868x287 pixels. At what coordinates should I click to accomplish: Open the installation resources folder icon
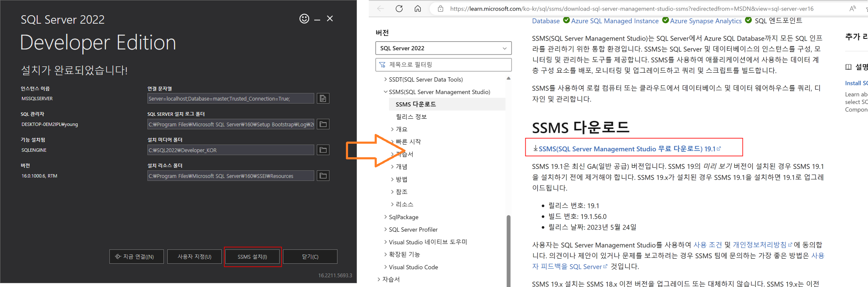tap(323, 176)
